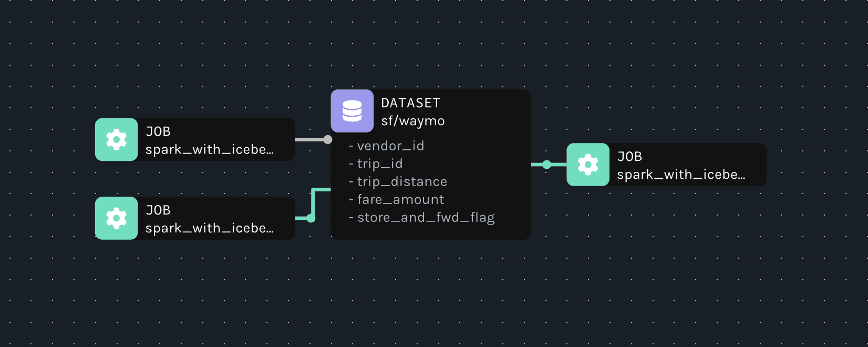Screen dimensions: 868x347
Task: Click the gear icon of the rightmost job node
Action: tap(588, 165)
